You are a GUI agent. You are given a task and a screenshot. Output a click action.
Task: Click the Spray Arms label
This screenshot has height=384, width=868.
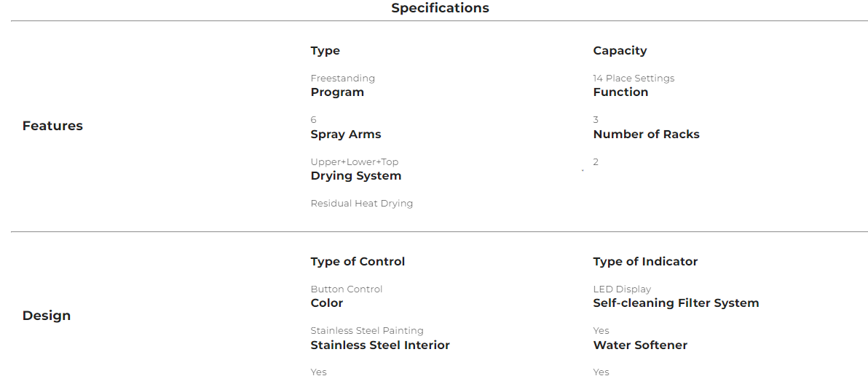point(346,135)
